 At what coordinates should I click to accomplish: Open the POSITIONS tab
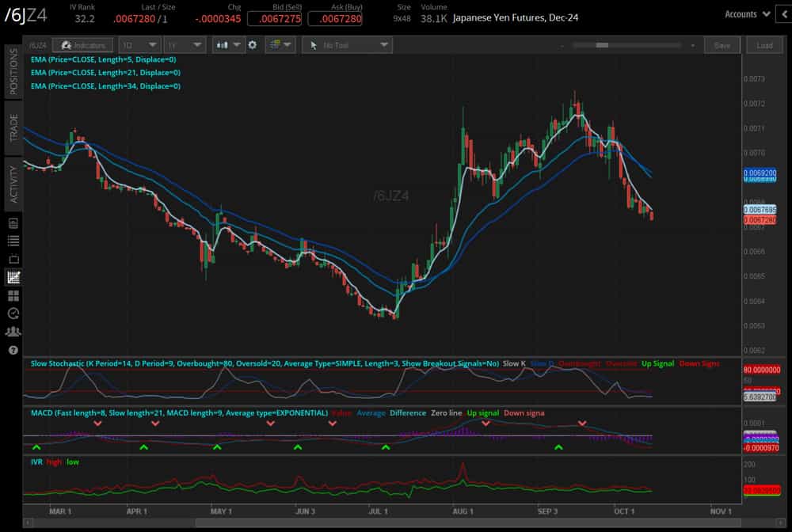pos(13,75)
